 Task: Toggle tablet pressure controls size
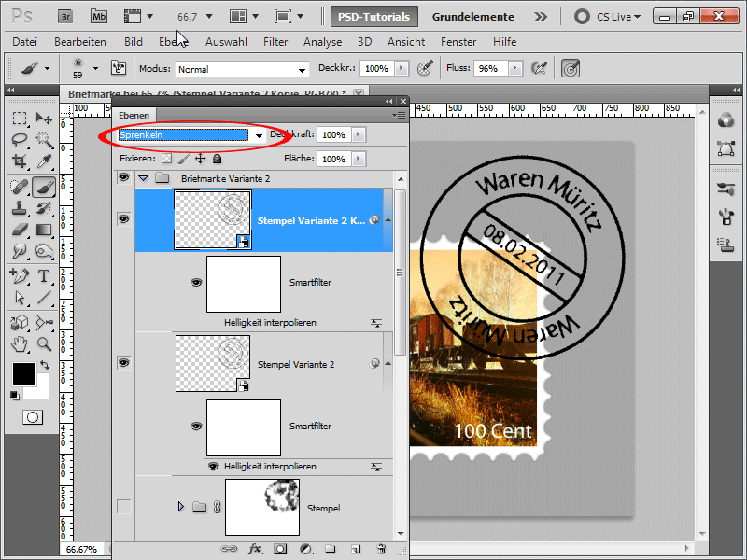click(571, 68)
